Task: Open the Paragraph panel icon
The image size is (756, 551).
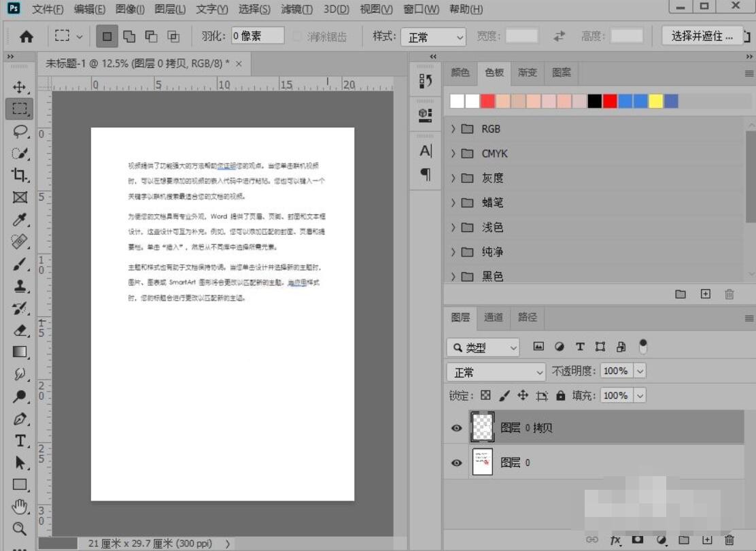Action: pyautogui.click(x=426, y=174)
